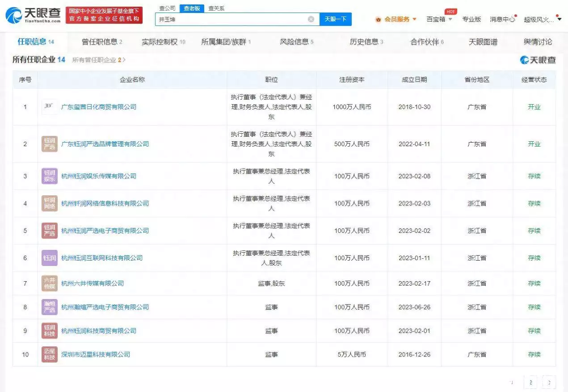Open company link 杭州钰润互联网科技有限公司

pyautogui.click(x=102, y=258)
